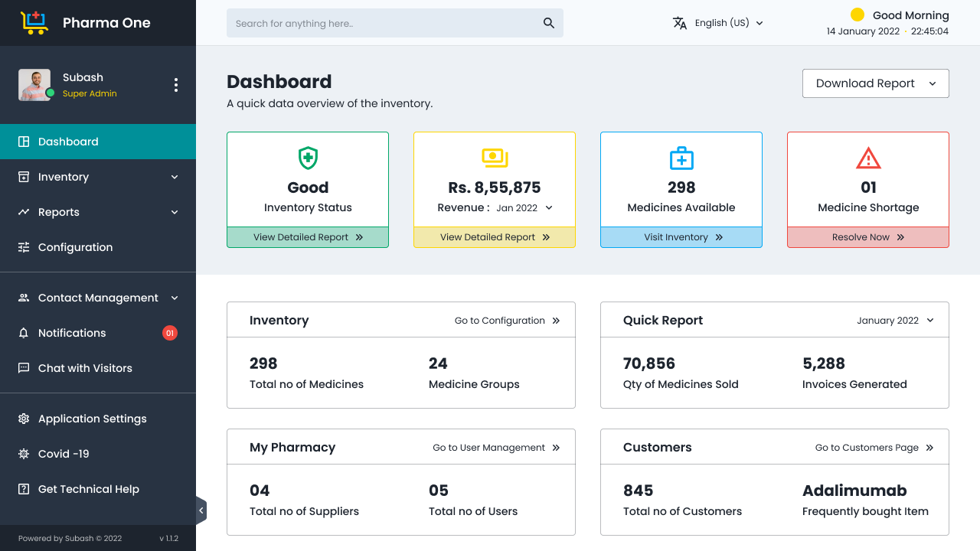Open Get Technical Help from sidebar
This screenshot has height=551, width=980.
(98, 489)
